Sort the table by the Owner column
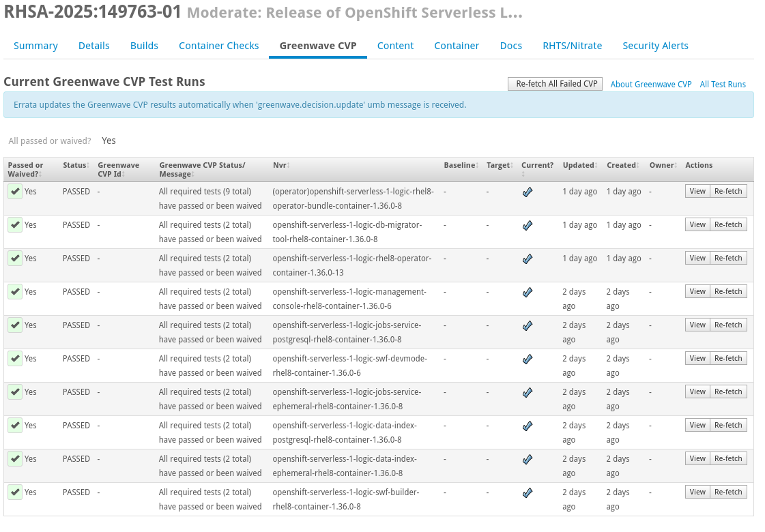 pyautogui.click(x=661, y=165)
